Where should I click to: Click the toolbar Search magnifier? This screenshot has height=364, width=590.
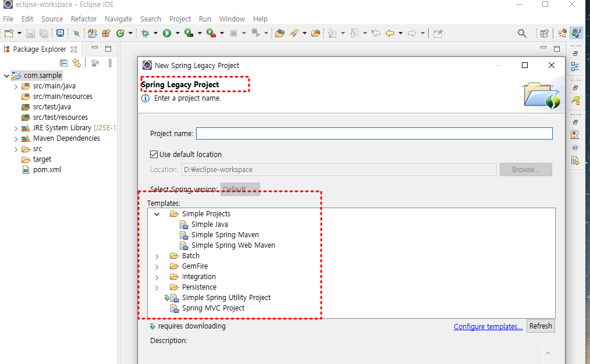522,34
